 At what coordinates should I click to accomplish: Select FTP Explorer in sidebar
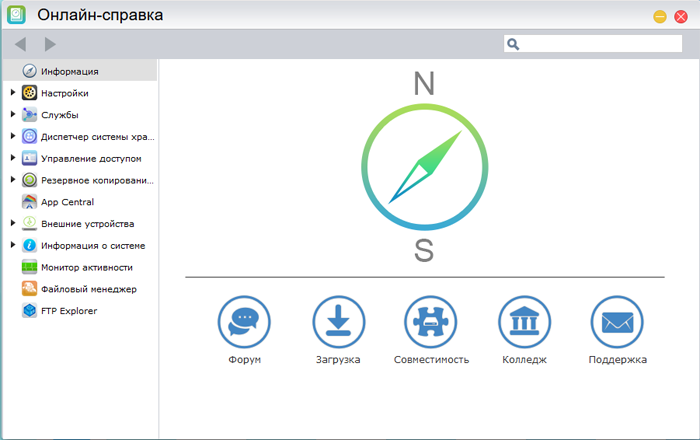pyautogui.click(x=69, y=311)
